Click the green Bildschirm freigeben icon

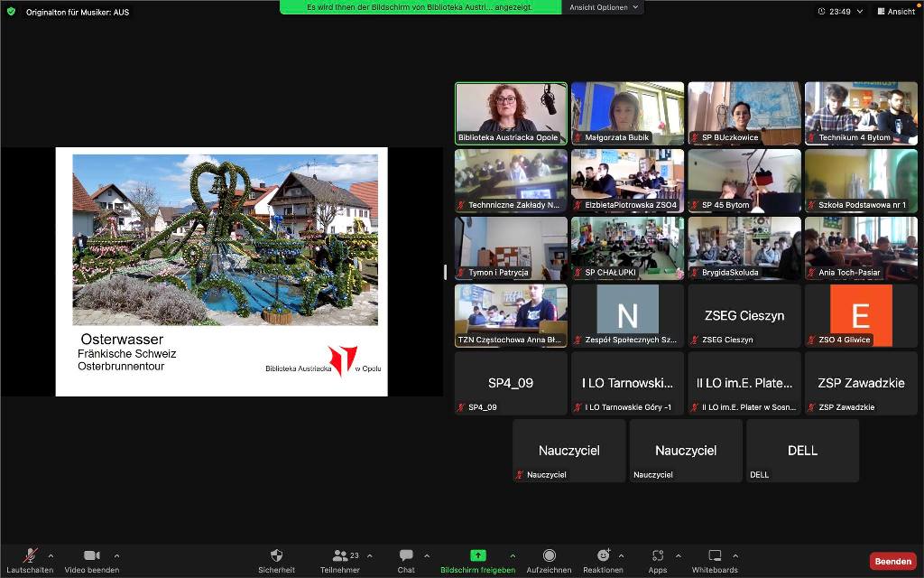[477, 555]
